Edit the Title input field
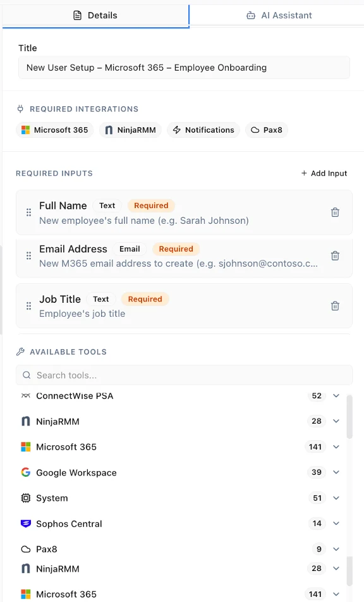This screenshot has height=602, width=364. pos(184,68)
